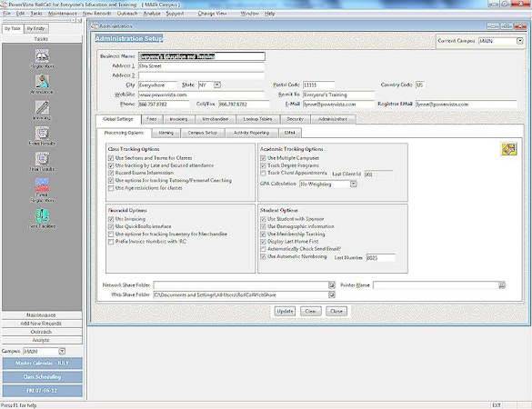Click the yellow tools icon in settings
The height and width of the screenshot is (409, 532).
click(508, 149)
